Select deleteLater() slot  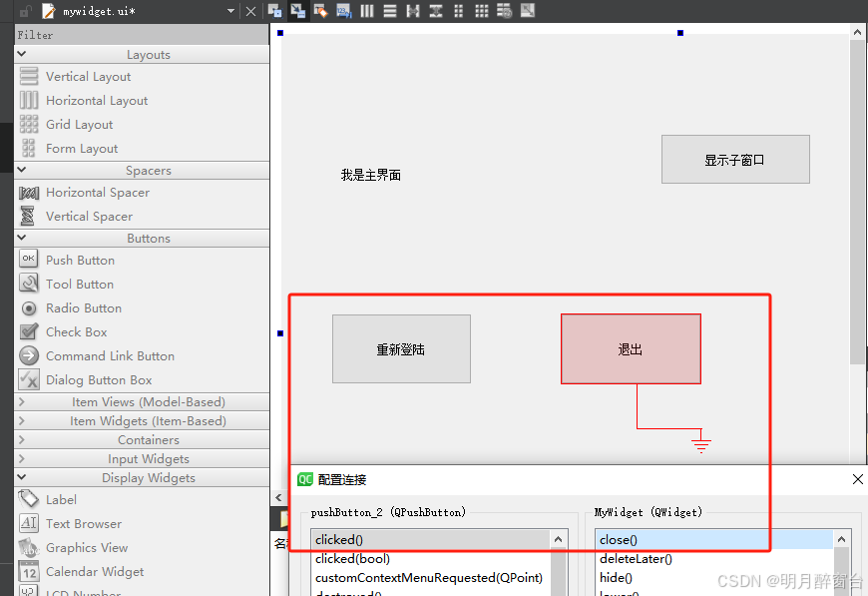coord(714,558)
